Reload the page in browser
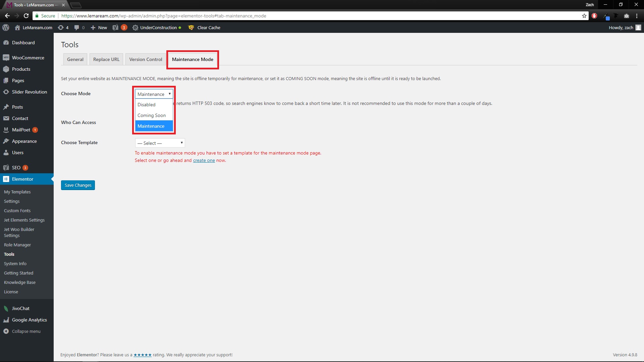Screen dimensions: 644x362 point(26,16)
